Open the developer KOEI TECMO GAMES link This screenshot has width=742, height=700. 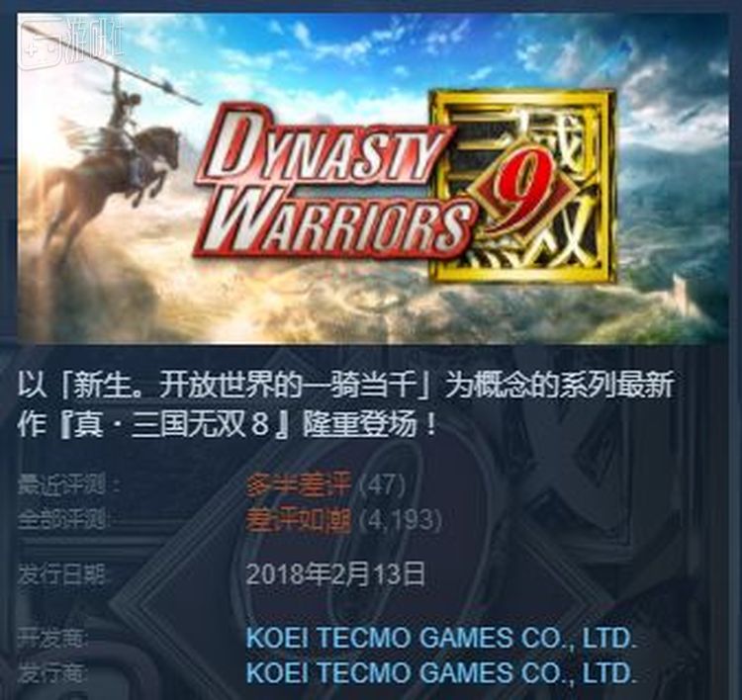coord(440,638)
